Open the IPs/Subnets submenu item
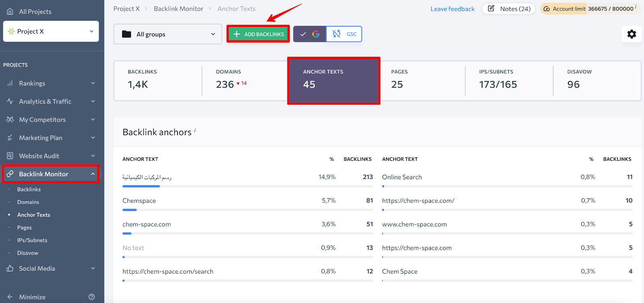The width and height of the screenshot is (644, 303). (32, 240)
